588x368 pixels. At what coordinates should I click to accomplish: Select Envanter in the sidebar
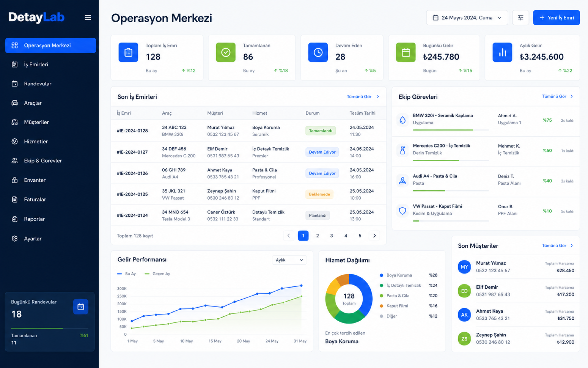click(x=51, y=180)
